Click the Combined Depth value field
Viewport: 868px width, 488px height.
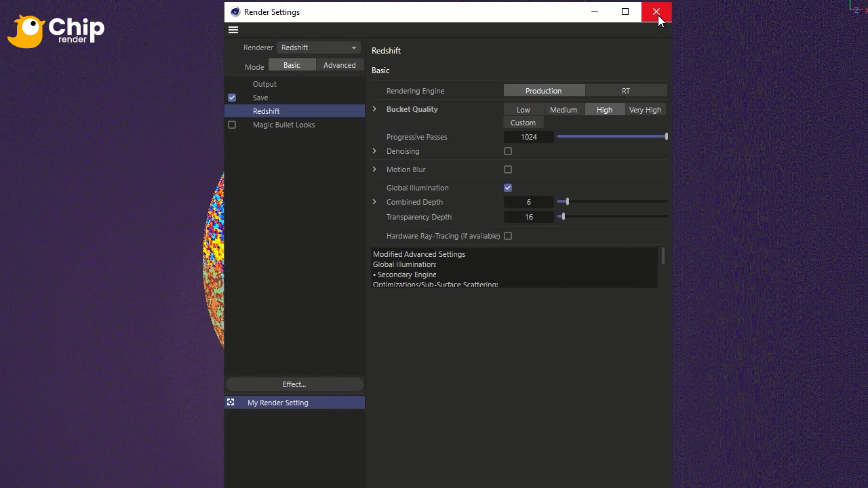click(529, 202)
